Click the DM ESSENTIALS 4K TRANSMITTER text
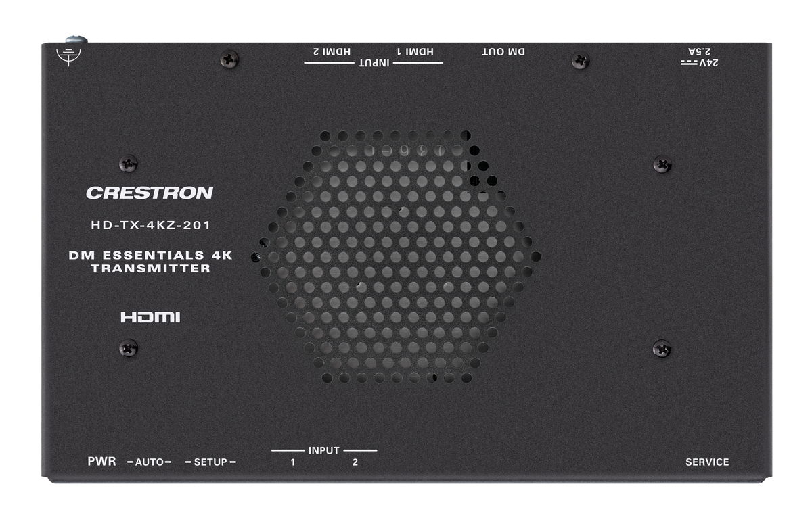 click(x=150, y=262)
